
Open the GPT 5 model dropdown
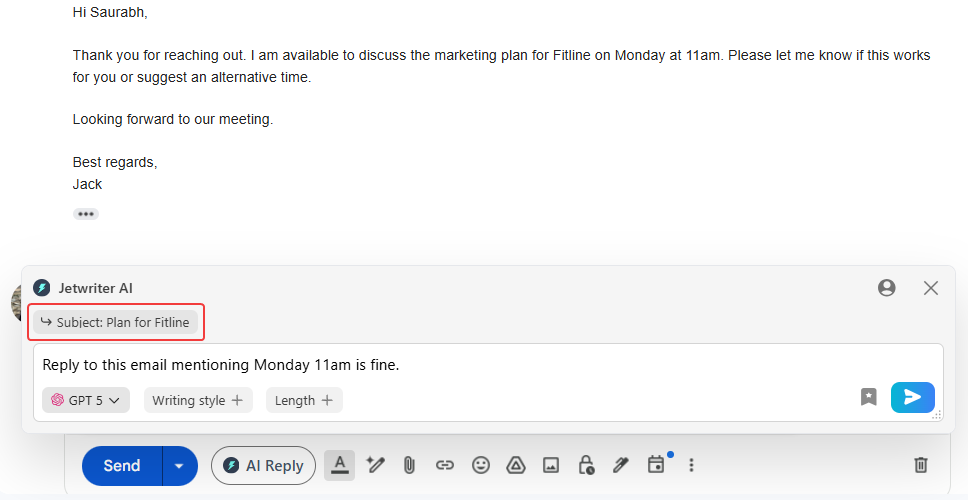(x=86, y=400)
